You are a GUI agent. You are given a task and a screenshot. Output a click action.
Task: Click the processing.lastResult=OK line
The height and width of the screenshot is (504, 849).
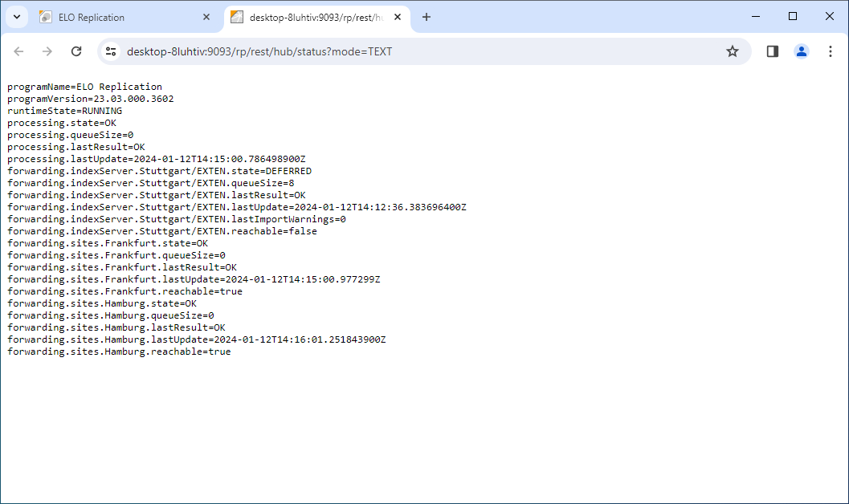pyautogui.click(x=76, y=147)
